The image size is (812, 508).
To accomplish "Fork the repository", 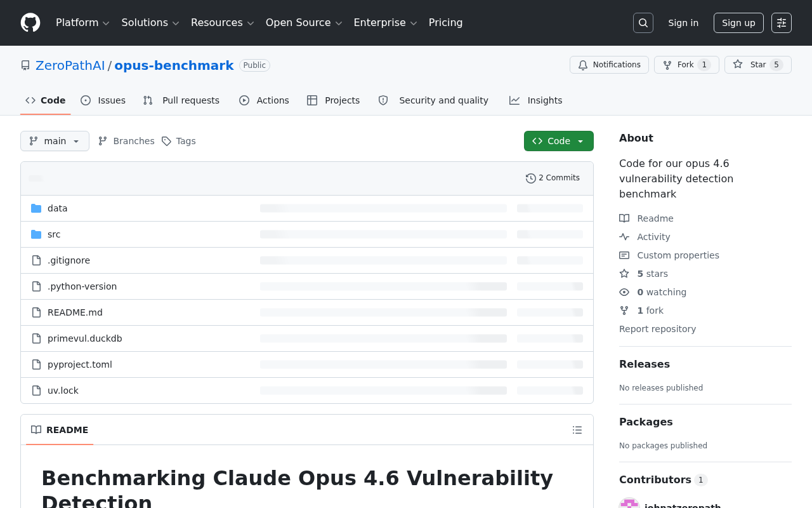I will tap(686, 65).
